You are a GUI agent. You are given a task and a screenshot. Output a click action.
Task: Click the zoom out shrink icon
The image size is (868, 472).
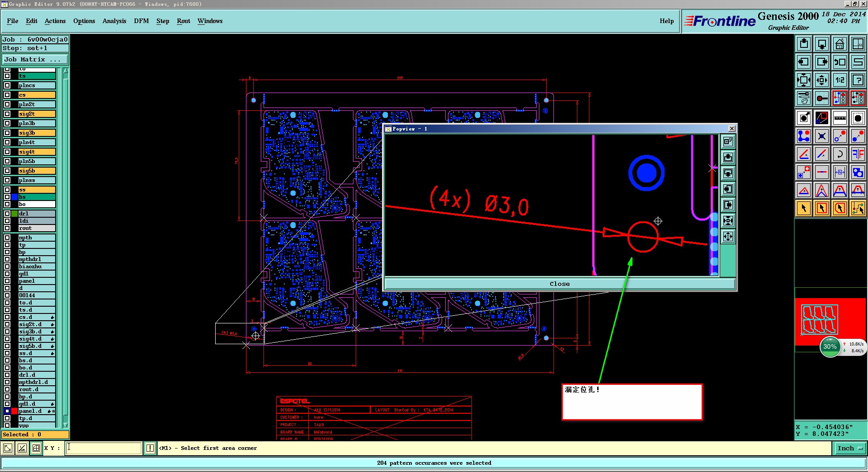coord(822,80)
